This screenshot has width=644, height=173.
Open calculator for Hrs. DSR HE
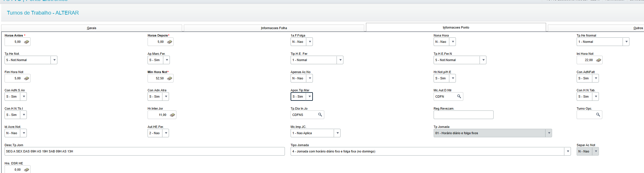pyautogui.click(x=27, y=170)
